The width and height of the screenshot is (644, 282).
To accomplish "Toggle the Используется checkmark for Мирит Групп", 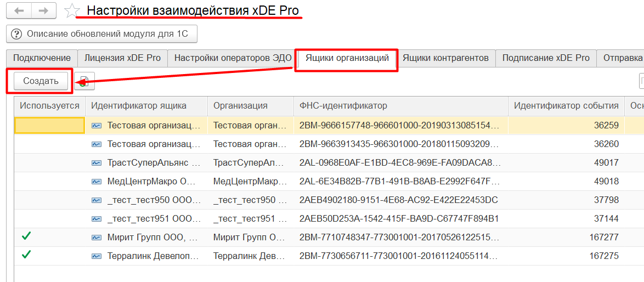I will pyautogui.click(x=26, y=236).
